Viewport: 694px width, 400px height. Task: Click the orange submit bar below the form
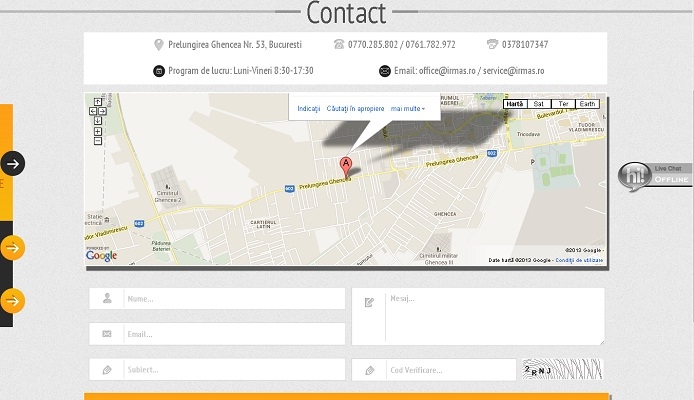(x=347, y=396)
